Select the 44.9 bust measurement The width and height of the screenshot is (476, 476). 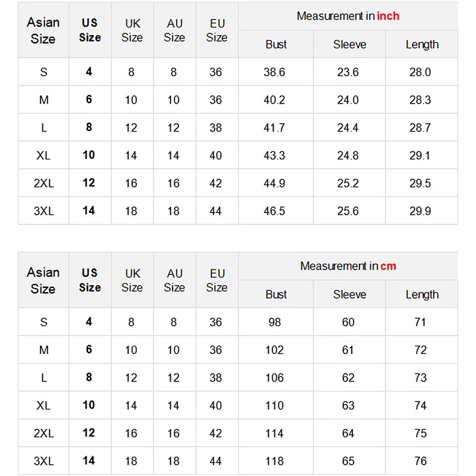click(x=274, y=183)
